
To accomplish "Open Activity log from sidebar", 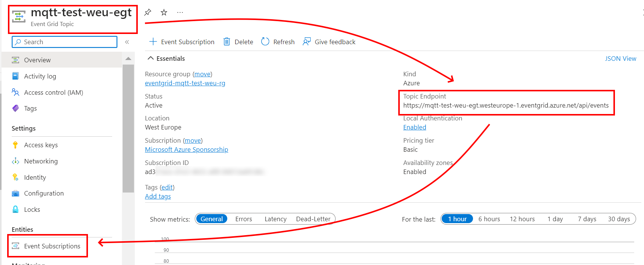I will coord(40,76).
